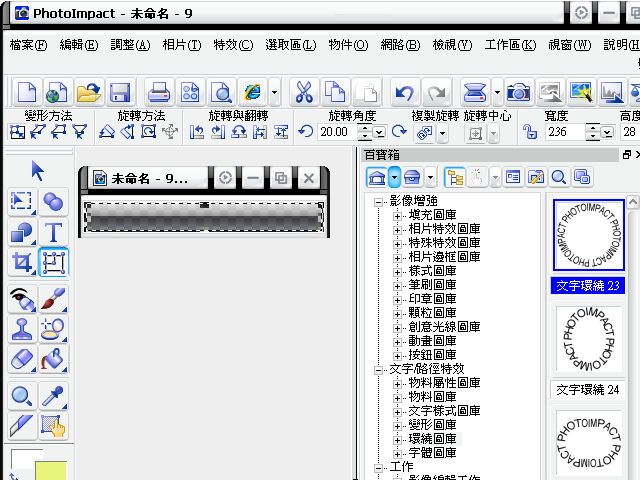The width and height of the screenshot is (640, 480).
Task: Click the Print preview magnifier icon
Action: pos(221,91)
